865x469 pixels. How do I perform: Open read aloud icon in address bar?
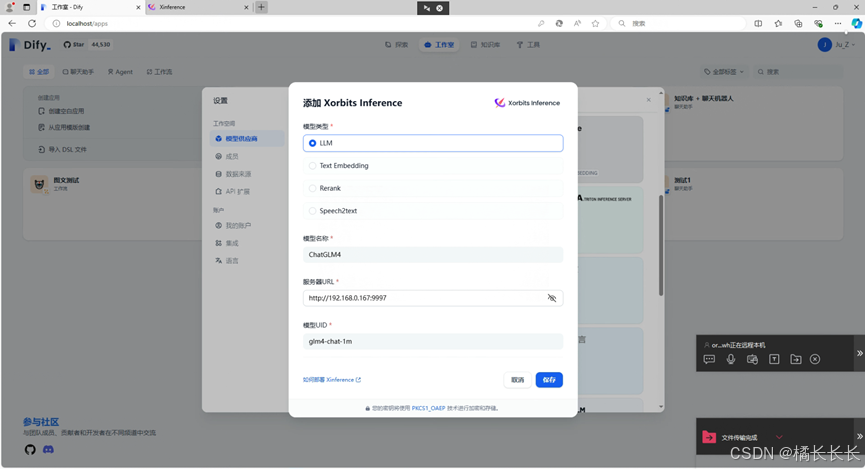coord(577,23)
